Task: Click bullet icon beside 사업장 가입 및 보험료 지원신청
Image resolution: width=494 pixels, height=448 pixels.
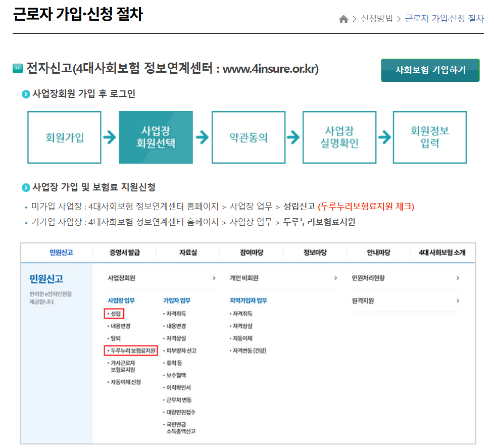Action: pos(26,187)
